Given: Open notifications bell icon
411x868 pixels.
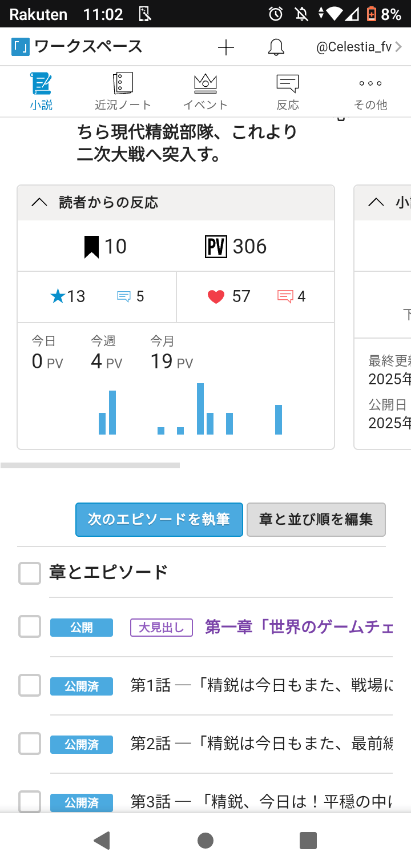Looking at the screenshot, I should [x=276, y=47].
